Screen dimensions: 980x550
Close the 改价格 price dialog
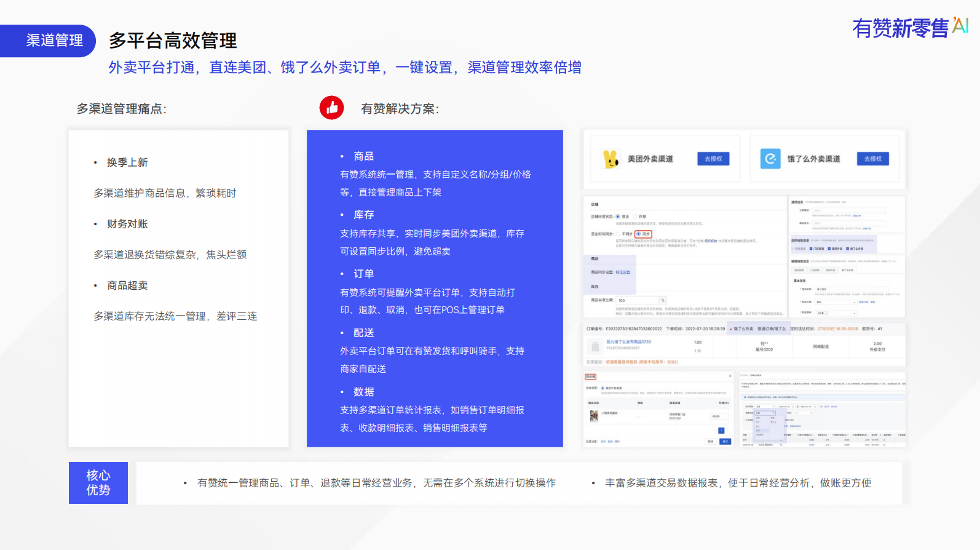coord(730,376)
